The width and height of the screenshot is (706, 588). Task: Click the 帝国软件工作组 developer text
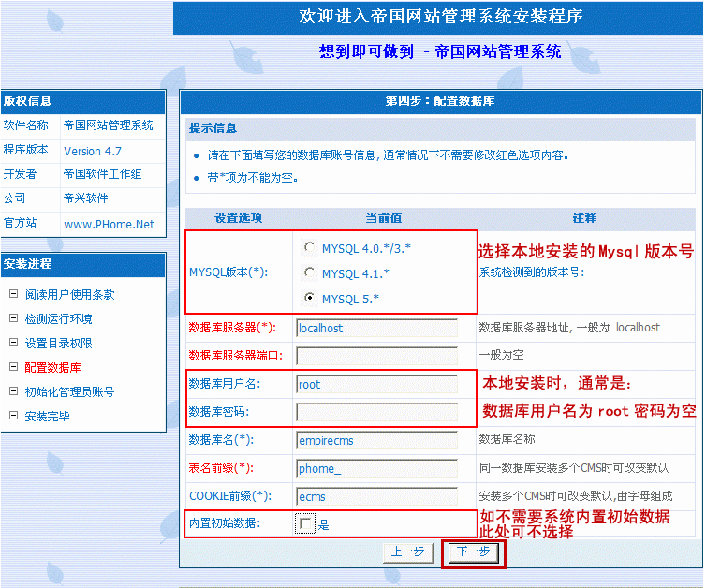pos(103,174)
